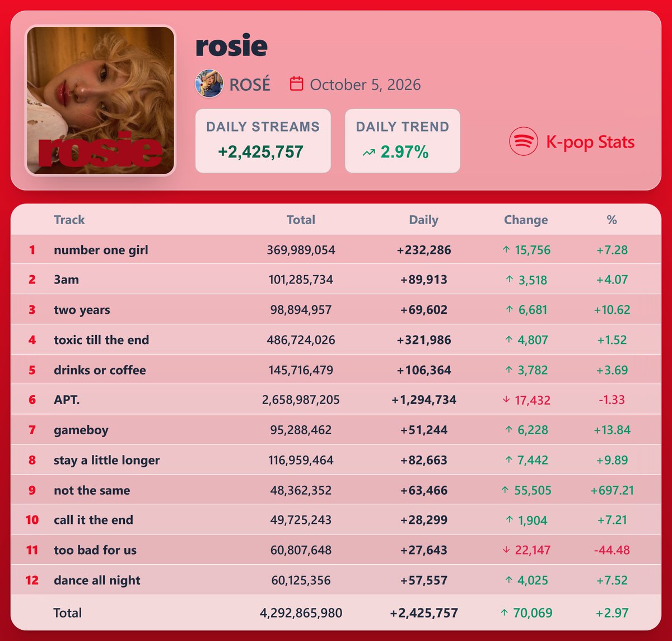
Task: Click the rosie album title
Action: pos(231,45)
